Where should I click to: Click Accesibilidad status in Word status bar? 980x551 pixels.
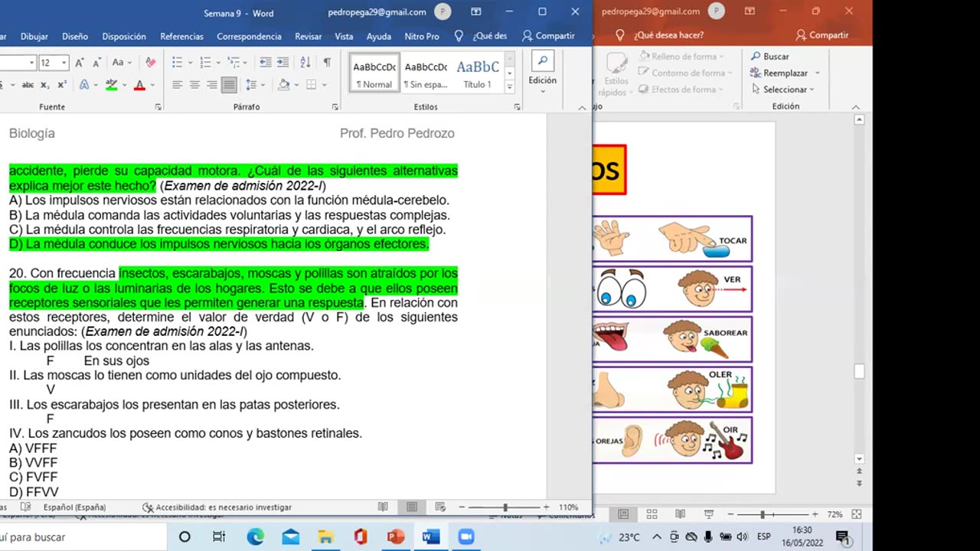(217, 507)
